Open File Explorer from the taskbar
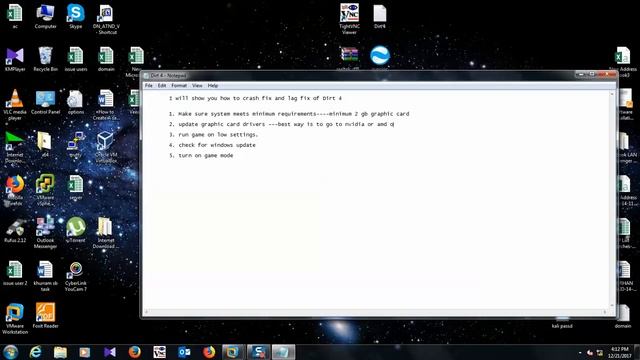This screenshot has width=640, height=360. (x=60, y=351)
